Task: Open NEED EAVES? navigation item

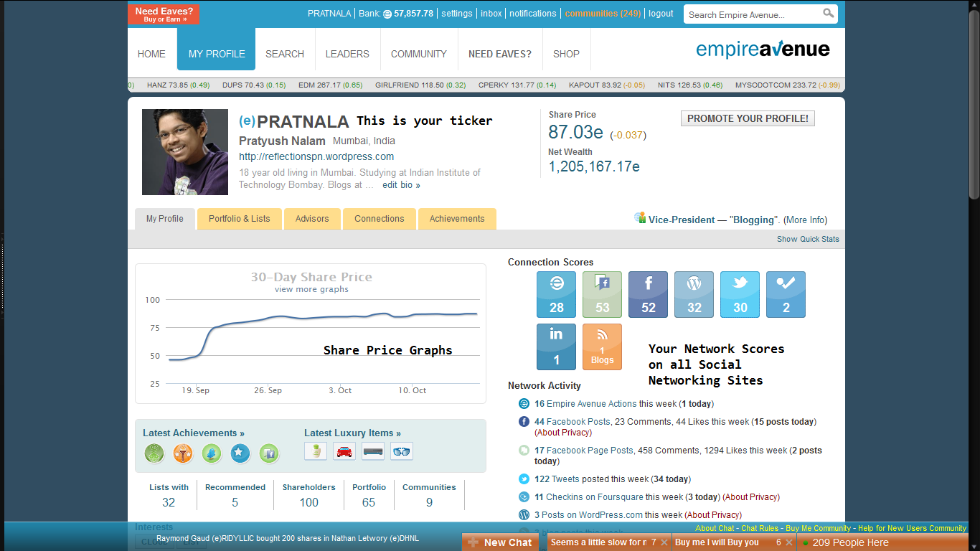Action: click(500, 54)
